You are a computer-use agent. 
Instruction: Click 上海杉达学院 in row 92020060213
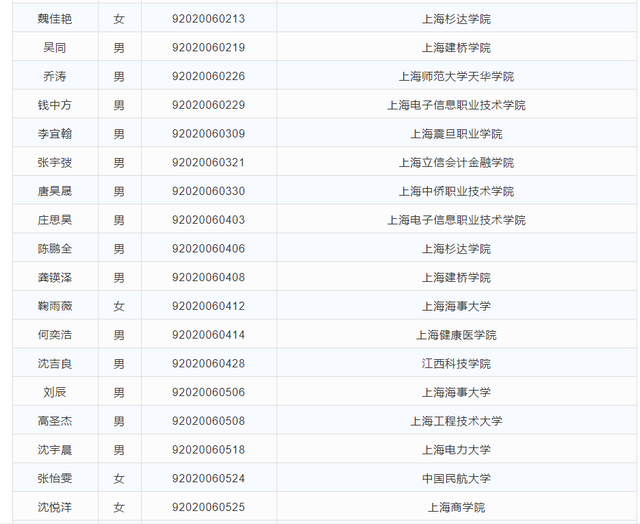tap(456, 19)
